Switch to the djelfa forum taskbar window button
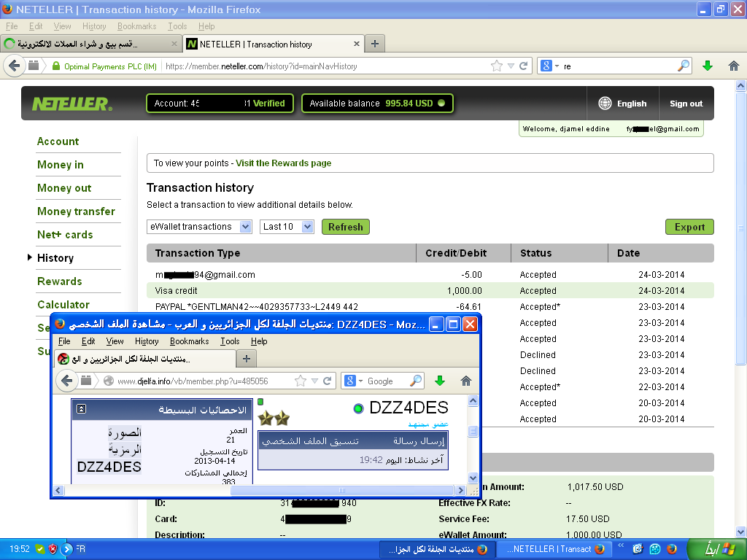This screenshot has width=747, height=560. tap(438, 549)
